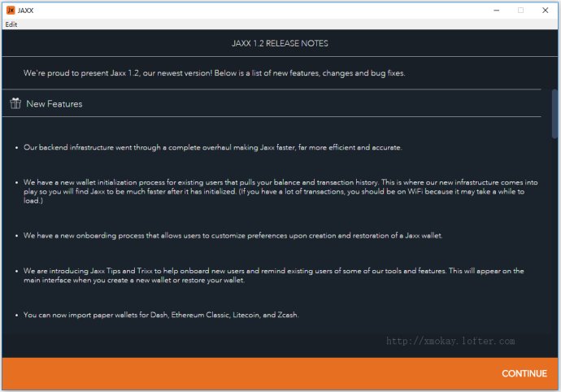The width and height of the screenshot is (561, 392).
Task: Click the new wallet initialization process bullet
Action: 280,191
